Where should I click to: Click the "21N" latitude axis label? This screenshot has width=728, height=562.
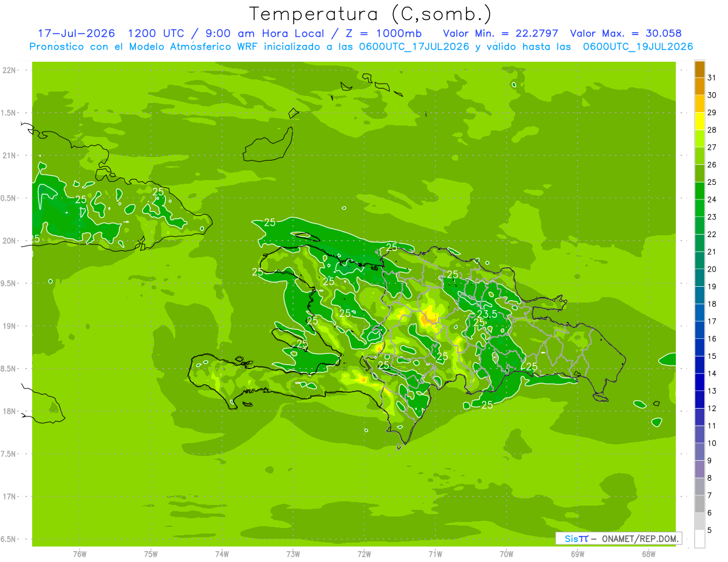click(x=10, y=155)
